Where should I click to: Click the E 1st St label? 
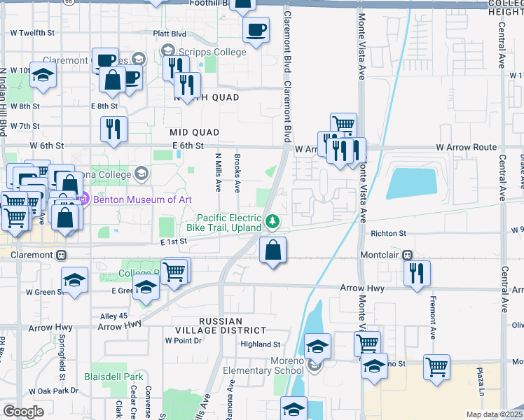tap(174, 241)
